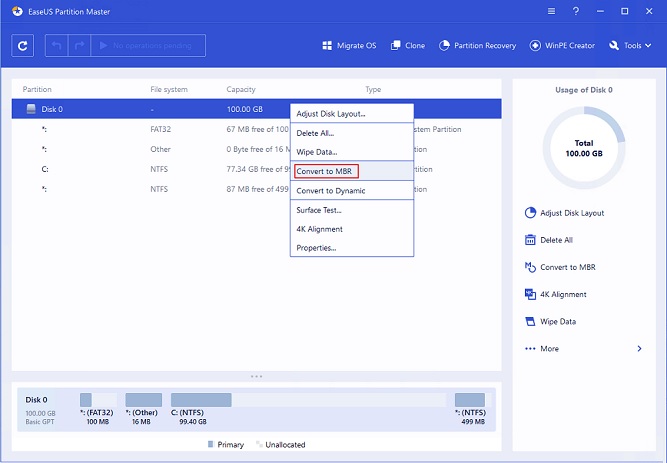Click the help question mark icon

pos(576,11)
